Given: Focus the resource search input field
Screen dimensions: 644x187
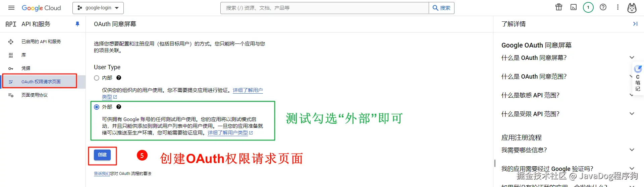Looking at the screenshot, I should pyautogui.click(x=324, y=8).
